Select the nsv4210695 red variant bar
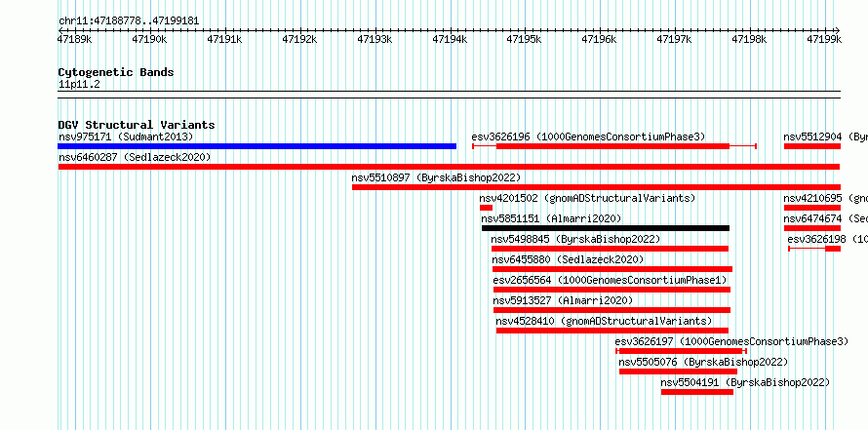Screen dimensions: 868x430 tap(812, 208)
